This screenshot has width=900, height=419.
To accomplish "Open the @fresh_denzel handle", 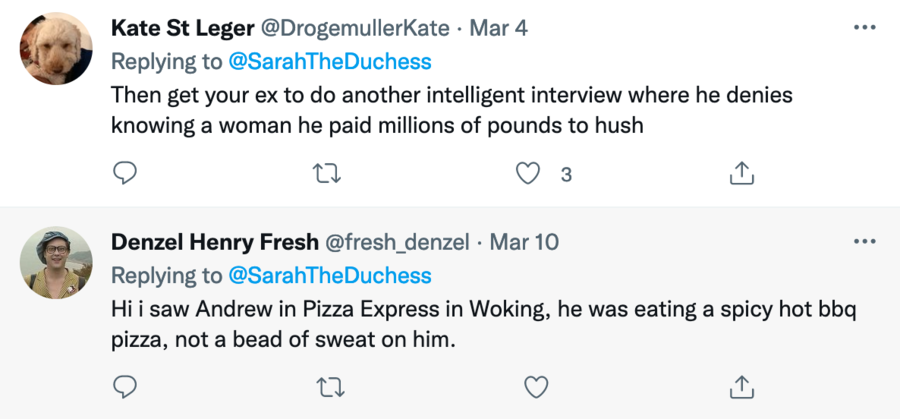I will click(395, 242).
